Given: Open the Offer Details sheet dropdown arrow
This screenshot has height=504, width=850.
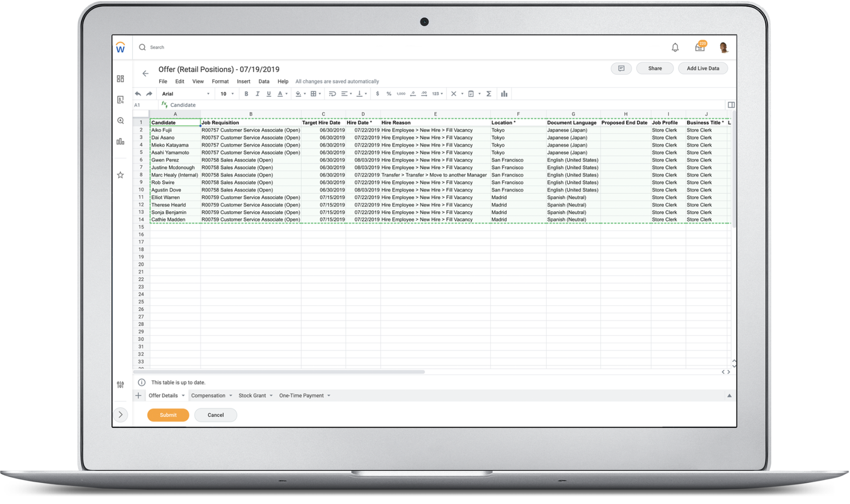Looking at the screenshot, I should (183, 395).
